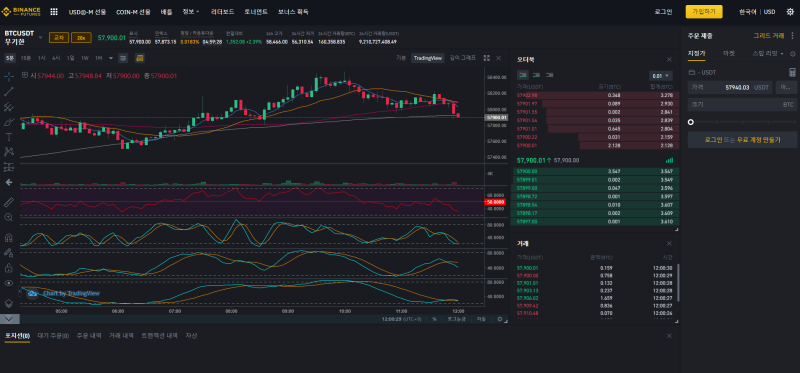Click the price input field

[x=730, y=87]
